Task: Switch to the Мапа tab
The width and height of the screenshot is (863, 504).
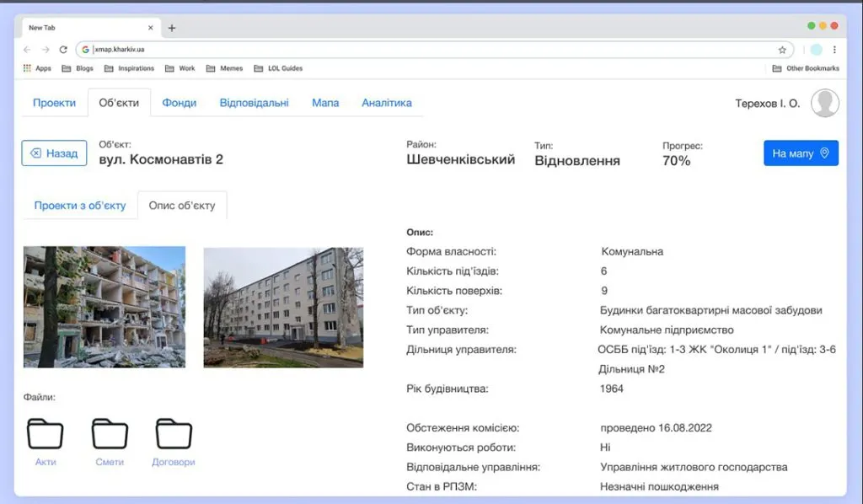Action: [x=326, y=102]
